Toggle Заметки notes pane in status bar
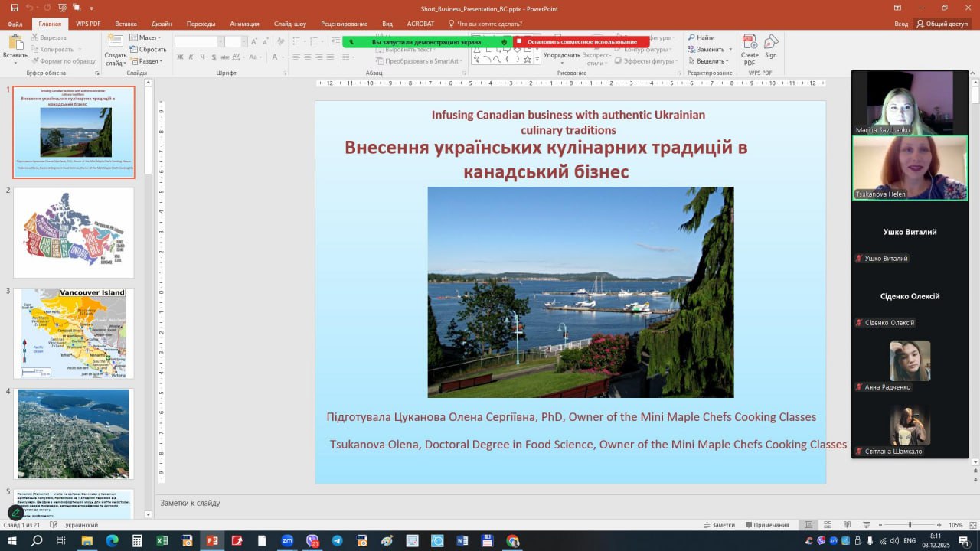The width and height of the screenshot is (980, 551). (718, 525)
